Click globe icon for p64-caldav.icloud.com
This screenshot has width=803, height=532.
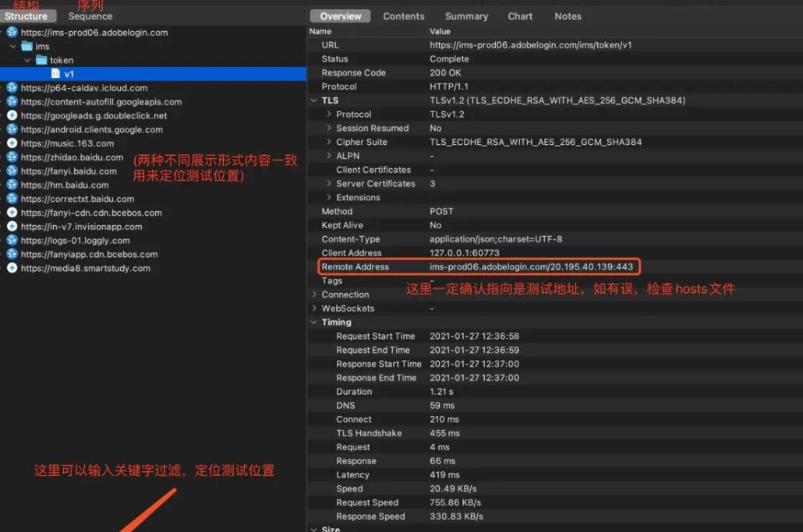(12, 87)
